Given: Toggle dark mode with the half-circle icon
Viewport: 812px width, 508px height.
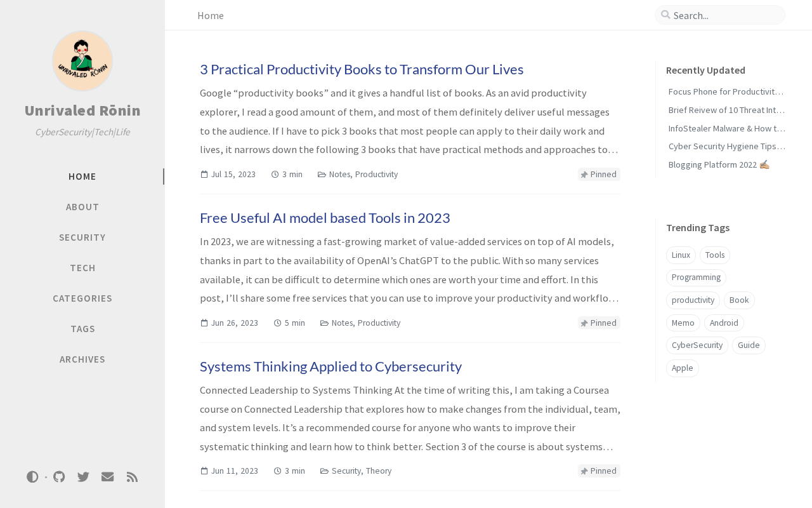Looking at the screenshot, I should tap(32, 477).
